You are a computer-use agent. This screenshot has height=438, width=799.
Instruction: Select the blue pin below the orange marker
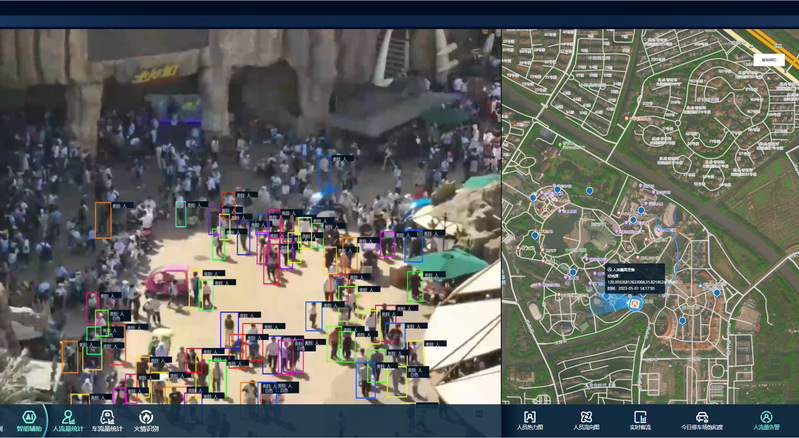point(682,321)
